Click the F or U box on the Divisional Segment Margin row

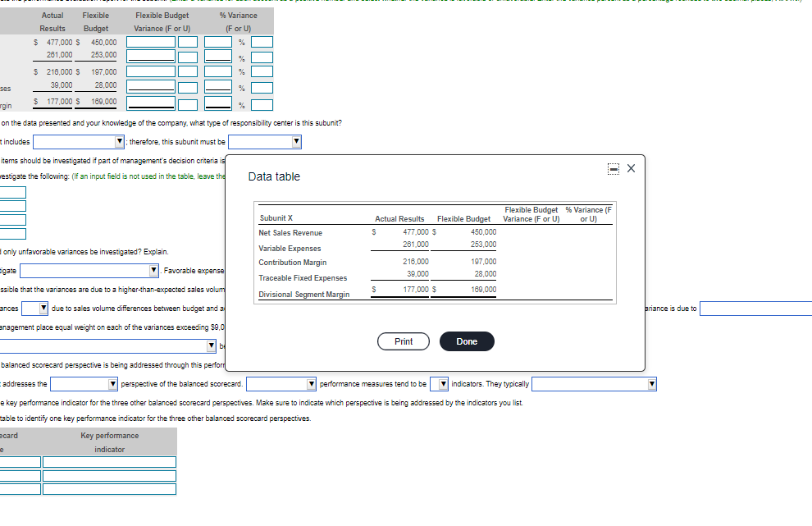(x=188, y=103)
